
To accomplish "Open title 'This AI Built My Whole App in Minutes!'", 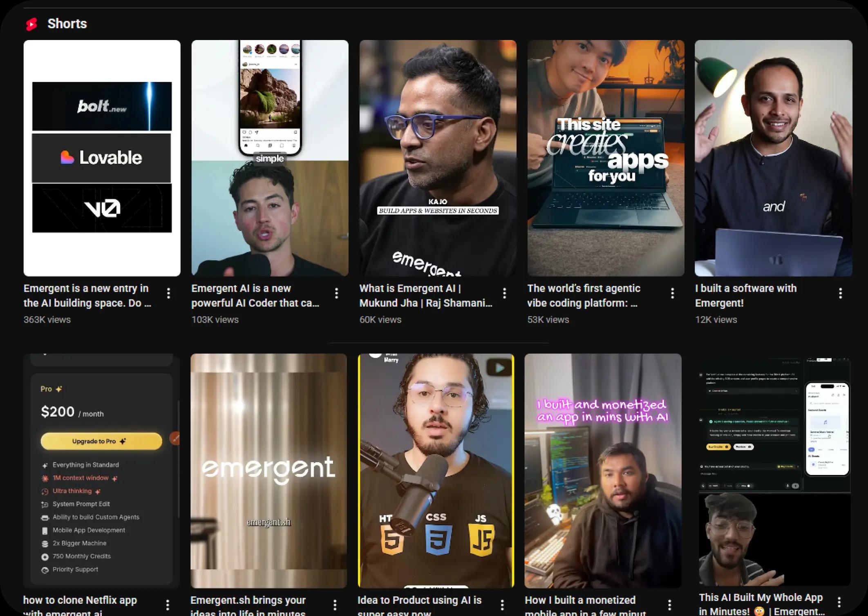I will click(762, 604).
